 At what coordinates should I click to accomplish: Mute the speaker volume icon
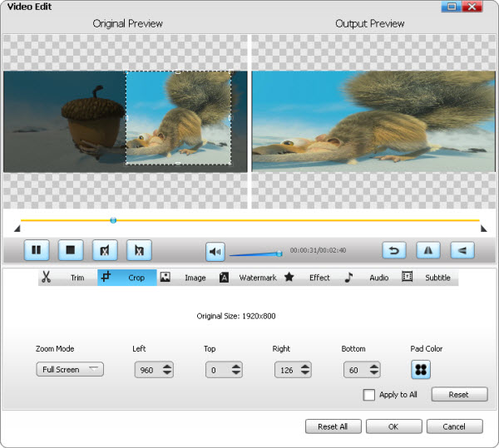[215, 252]
